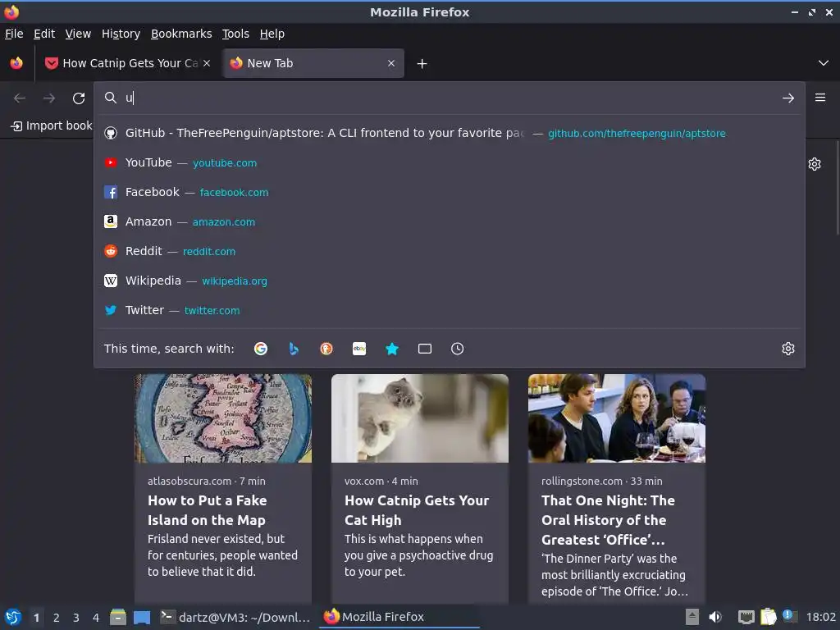
Task: Open a new tab with the plus button
Action: point(422,64)
